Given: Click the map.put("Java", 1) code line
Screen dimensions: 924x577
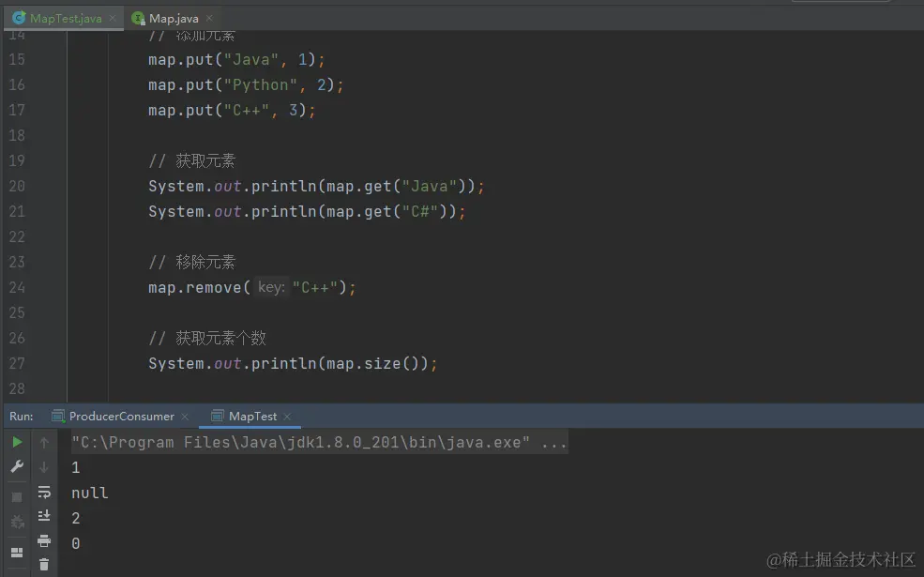Looking at the screenshot, I should coord(236,59).
